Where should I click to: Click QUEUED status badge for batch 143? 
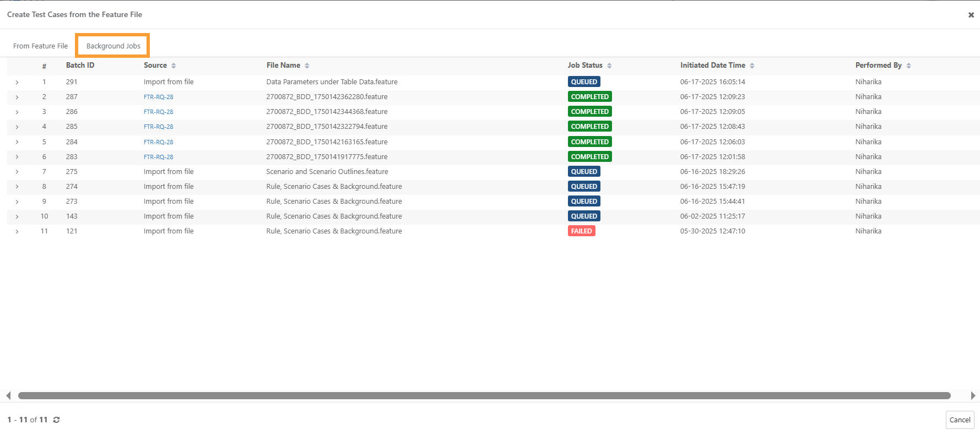pos(584,216)
